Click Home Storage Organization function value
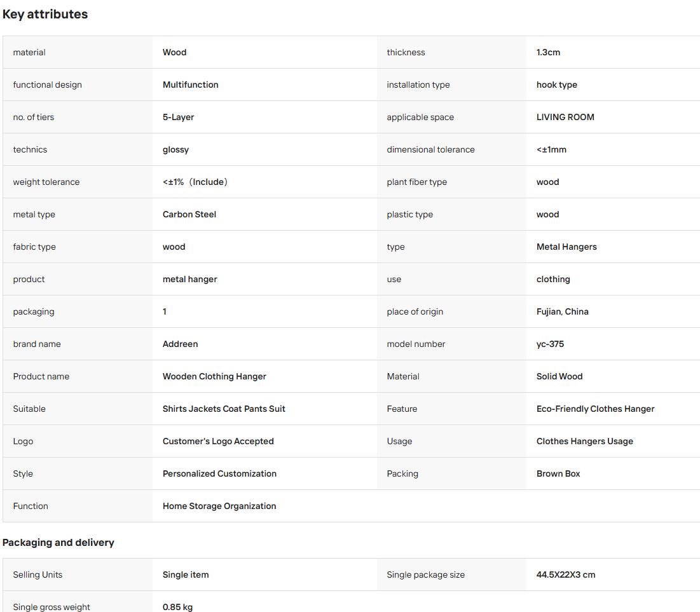700x612 pixels. pos(219,507)
